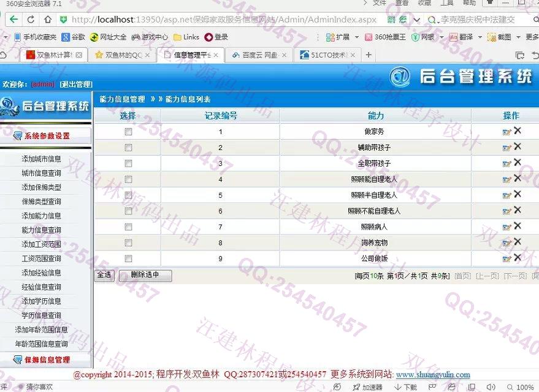539x392 pixels.
Task: Click the edit icon for 做家务 row
Action: tap(507, 132)
